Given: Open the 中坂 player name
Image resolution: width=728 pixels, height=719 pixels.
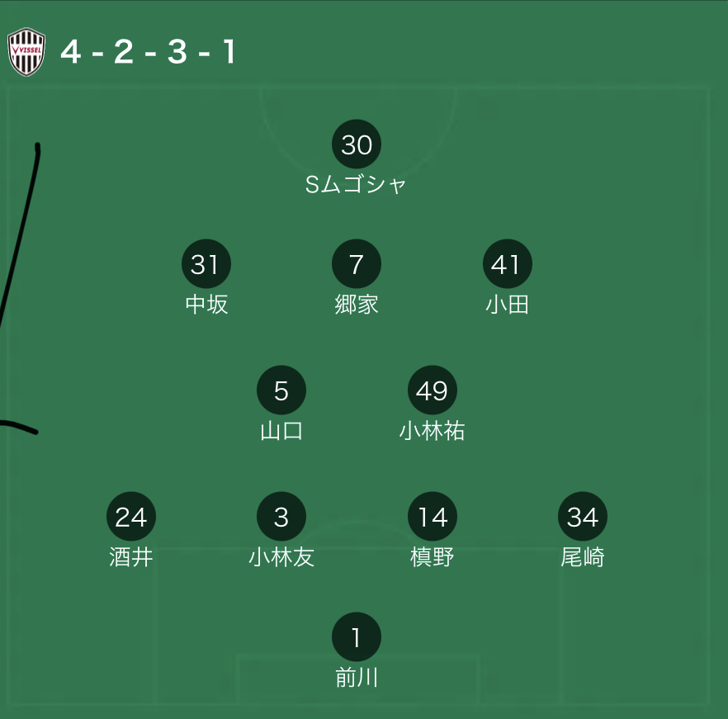Looking at the screenshot, I should click(x=206, y=305).
